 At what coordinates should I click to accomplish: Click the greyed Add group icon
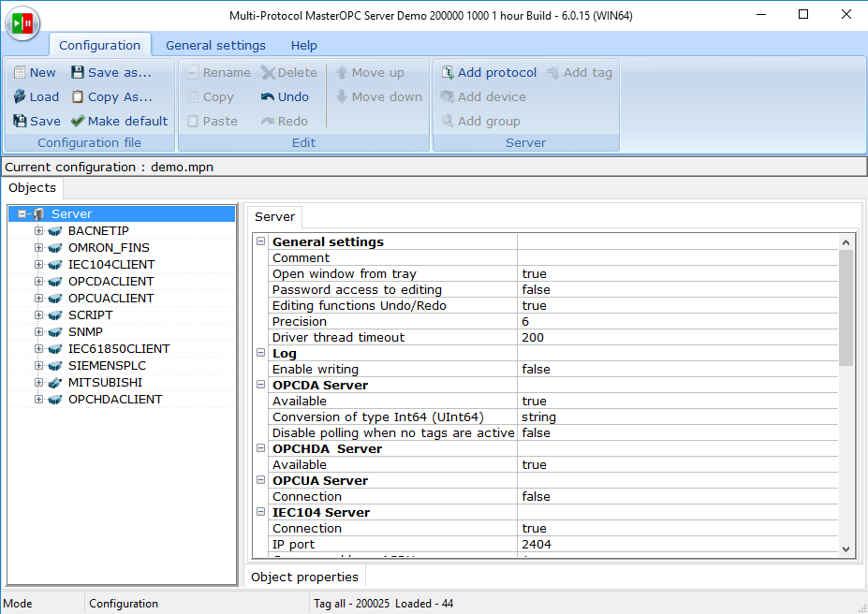click(x=448, y=121)
